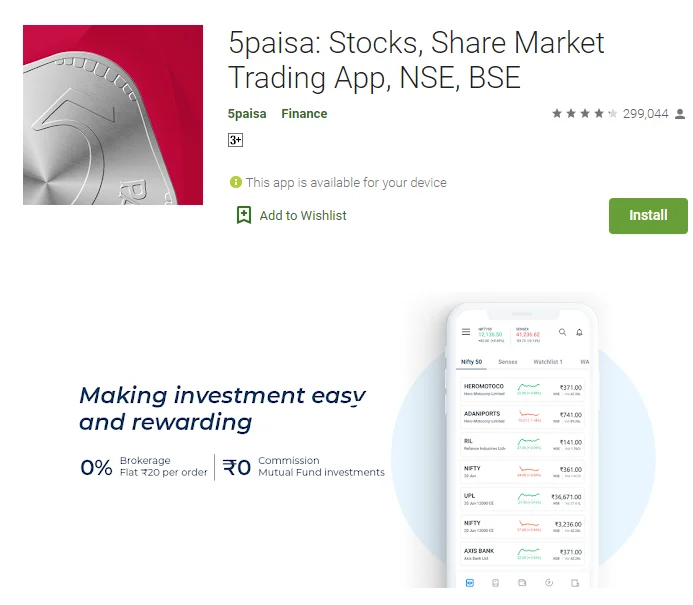This screenshot has height=605, width=693.
Task: Click HEROMOTOCO stock row in screenshot
Action: (522, 389)
